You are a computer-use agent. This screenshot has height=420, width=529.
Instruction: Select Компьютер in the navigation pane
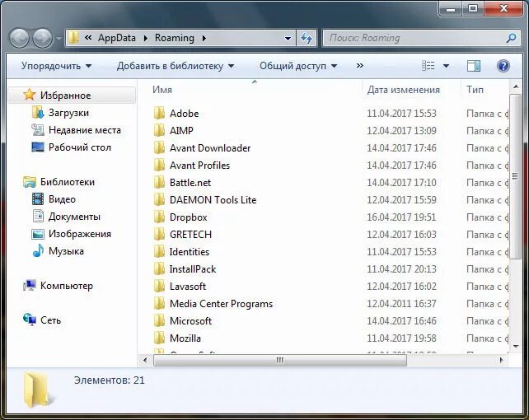[x=67, y=286]
